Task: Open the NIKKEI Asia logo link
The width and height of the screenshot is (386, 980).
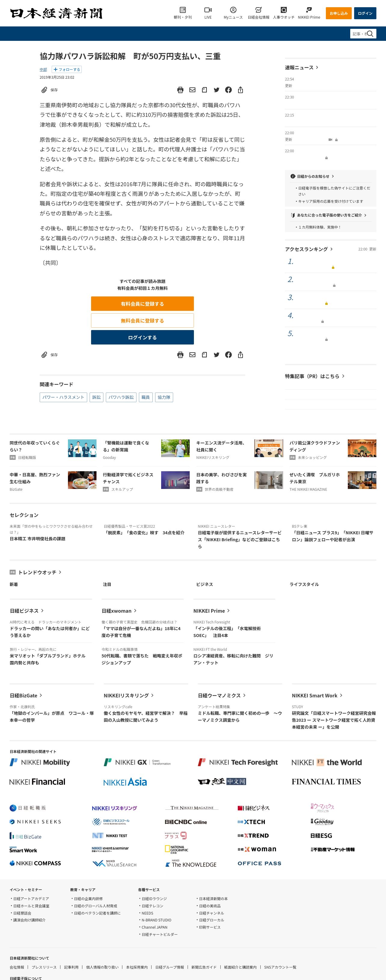Action: tap(125, 782)
